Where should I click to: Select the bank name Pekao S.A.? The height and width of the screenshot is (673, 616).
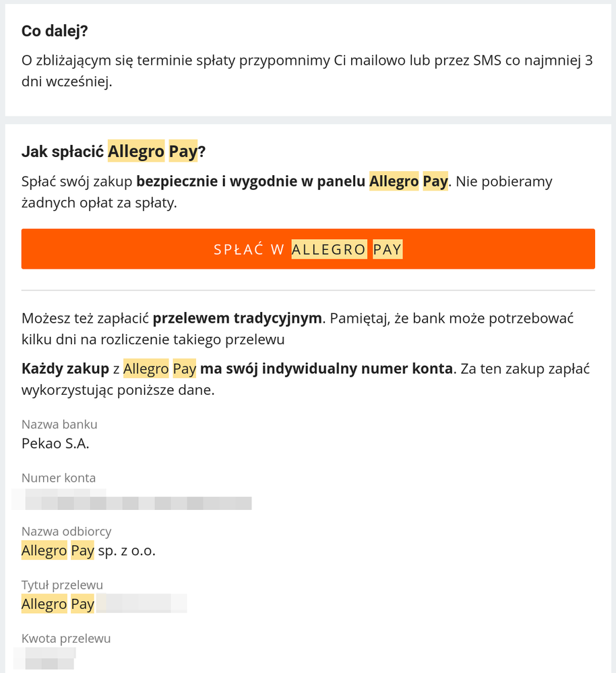pyautogui.click(x=54, y=444)
